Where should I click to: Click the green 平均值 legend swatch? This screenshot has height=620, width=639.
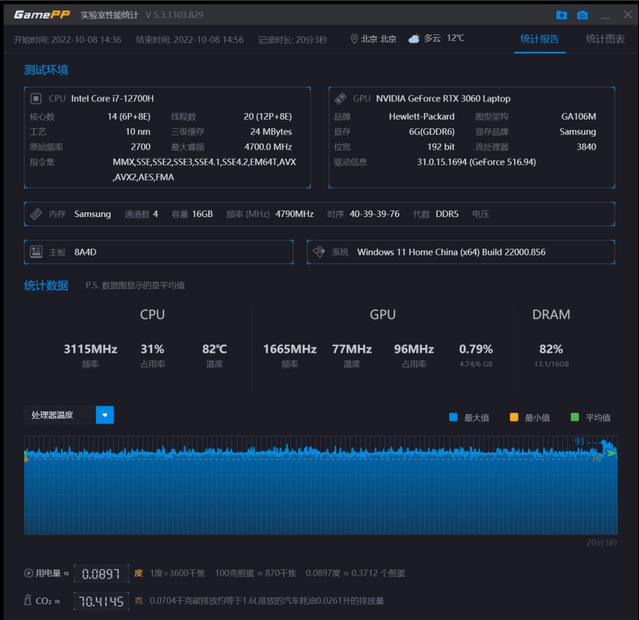[x=575, y=417]
